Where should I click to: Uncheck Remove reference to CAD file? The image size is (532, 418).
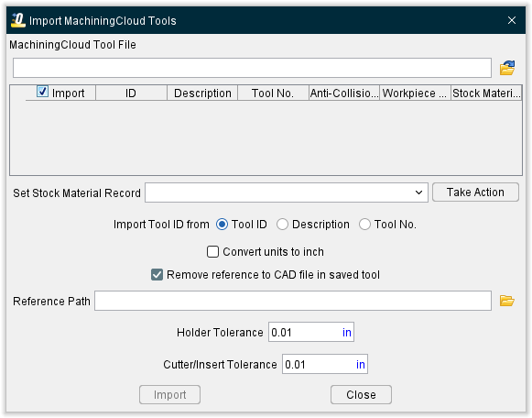tap(157, 275)
